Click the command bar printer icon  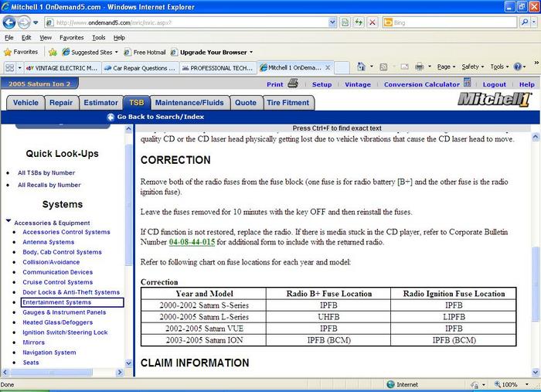pos(419,66)
